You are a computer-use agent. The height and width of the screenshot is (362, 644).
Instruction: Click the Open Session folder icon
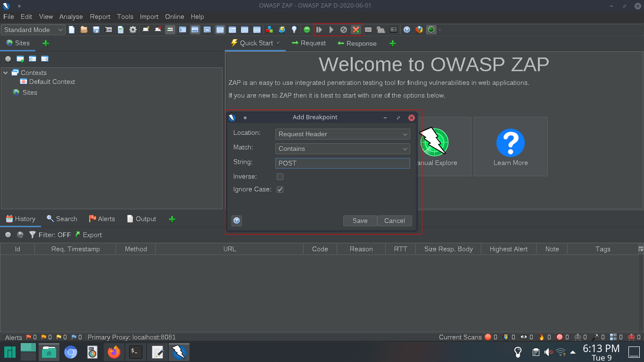[x=84, y=30]
